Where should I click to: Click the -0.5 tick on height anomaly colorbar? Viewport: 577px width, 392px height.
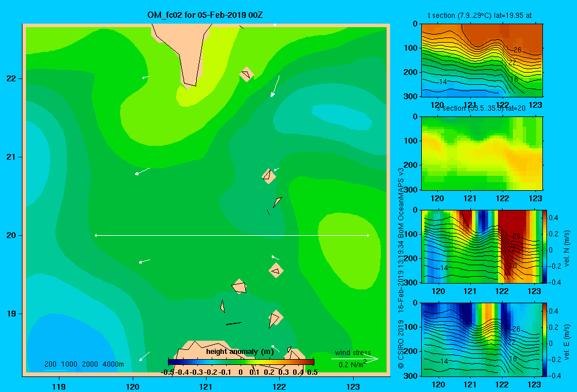pyautogui.click(x=168, y=372)
